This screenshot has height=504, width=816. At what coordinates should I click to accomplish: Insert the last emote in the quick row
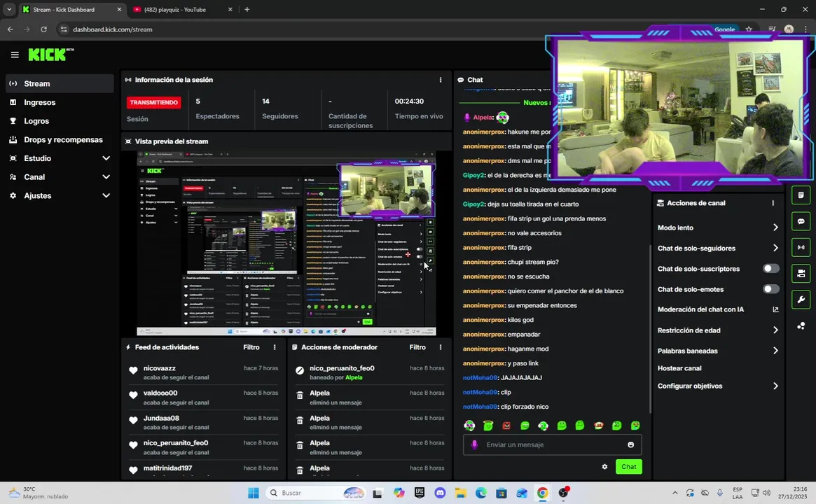pyautogui.click(x=635, y=426)
